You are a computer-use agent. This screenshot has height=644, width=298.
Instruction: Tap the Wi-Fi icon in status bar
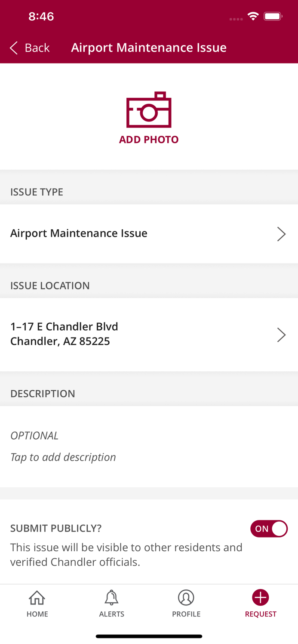(253, 16)
